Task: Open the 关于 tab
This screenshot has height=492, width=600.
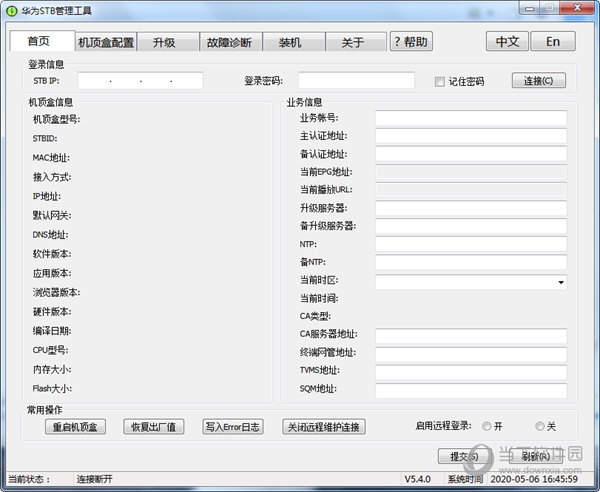Action: tap(352, 42)
